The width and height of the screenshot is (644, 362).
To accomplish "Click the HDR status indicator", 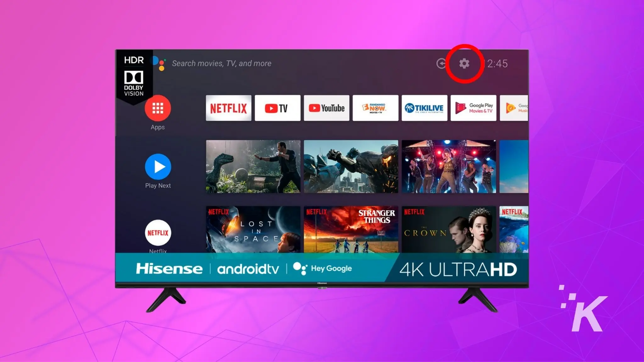I will tap(134, 60).
